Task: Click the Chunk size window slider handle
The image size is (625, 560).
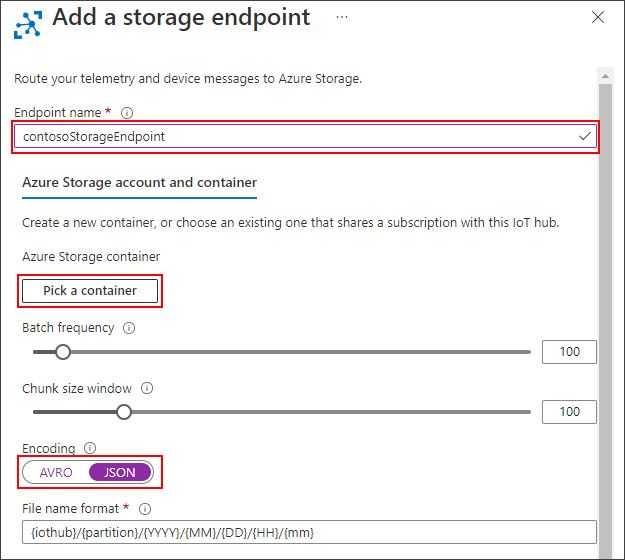Action: 124,411
